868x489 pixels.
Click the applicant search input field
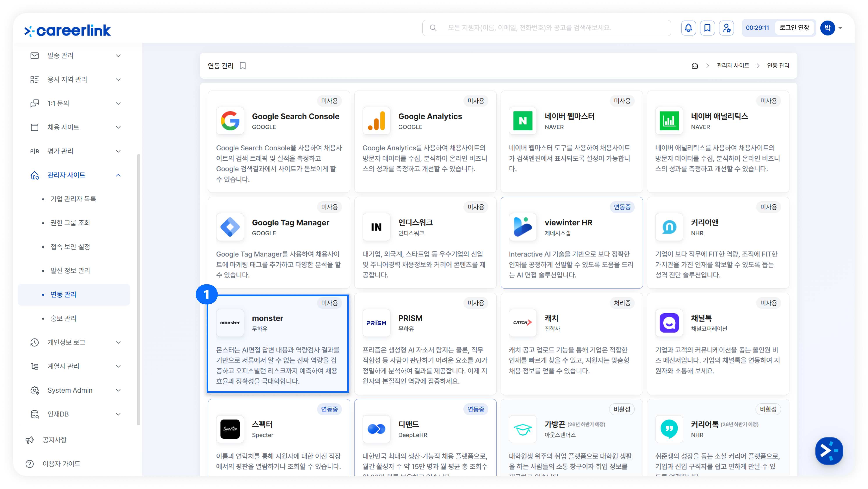[547, 28]
